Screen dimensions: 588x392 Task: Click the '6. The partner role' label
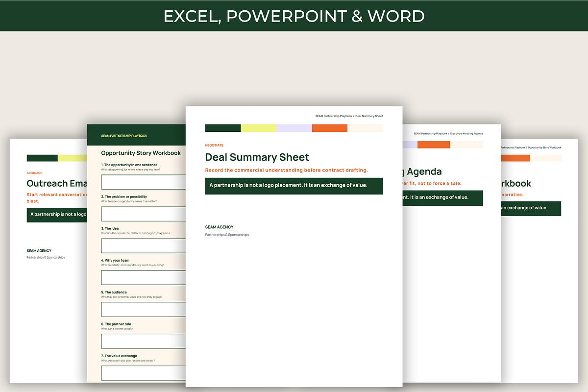[116, 324]
